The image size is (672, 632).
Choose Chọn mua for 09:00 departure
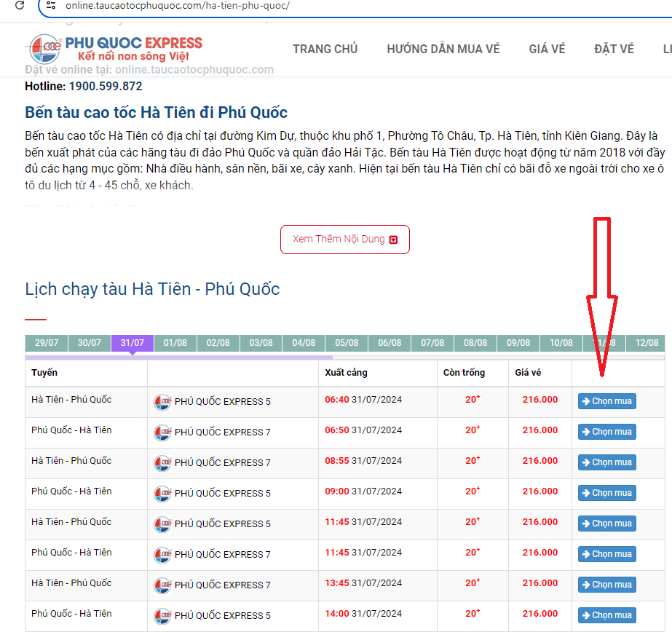click(x=607, y=493)
